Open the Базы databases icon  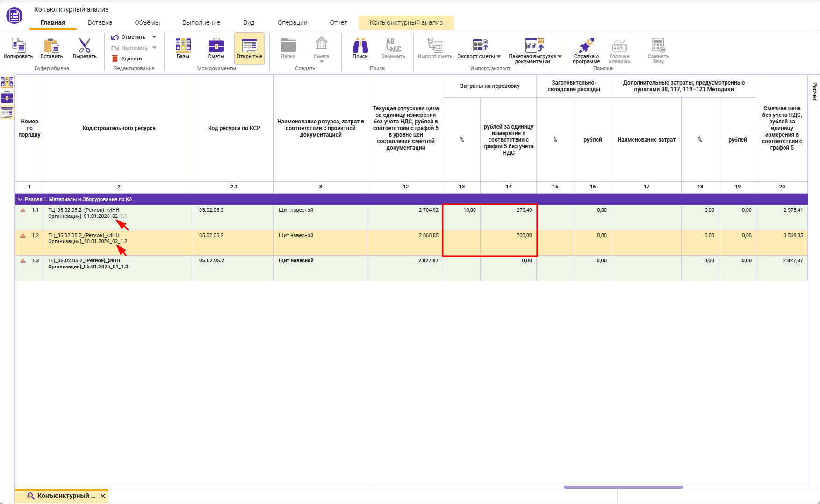point(183,45)
